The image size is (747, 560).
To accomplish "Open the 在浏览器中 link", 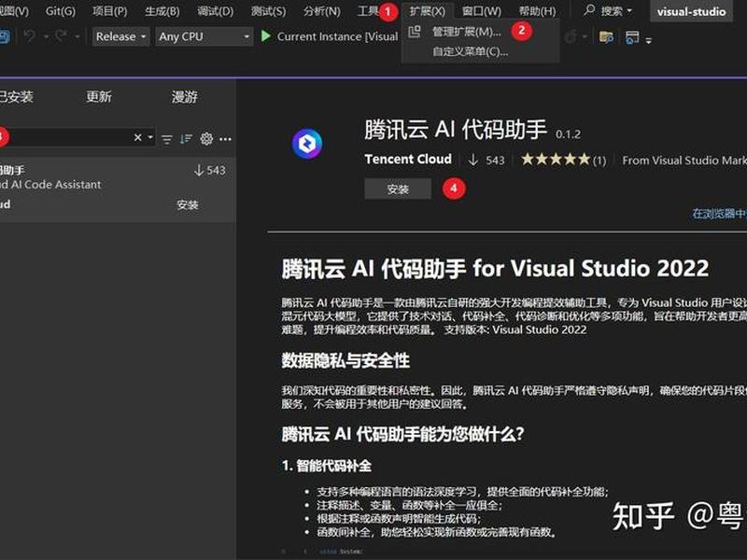I will (719, 214).
